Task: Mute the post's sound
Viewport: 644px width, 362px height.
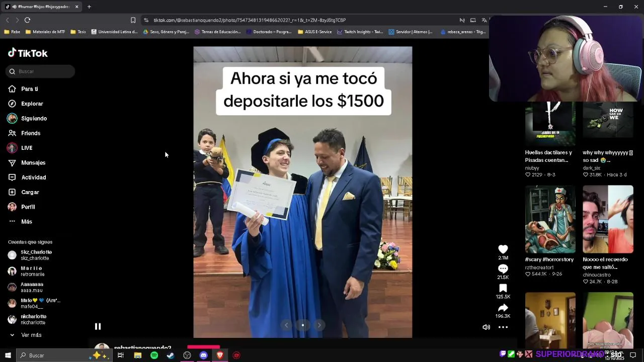Action: [486, 327]
